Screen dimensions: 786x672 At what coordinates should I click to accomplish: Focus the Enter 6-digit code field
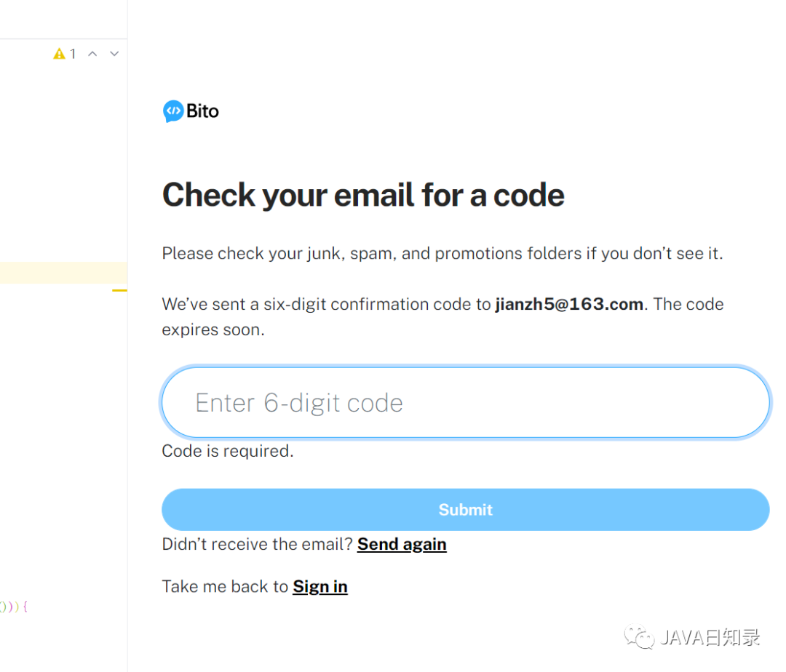point(465,403)
